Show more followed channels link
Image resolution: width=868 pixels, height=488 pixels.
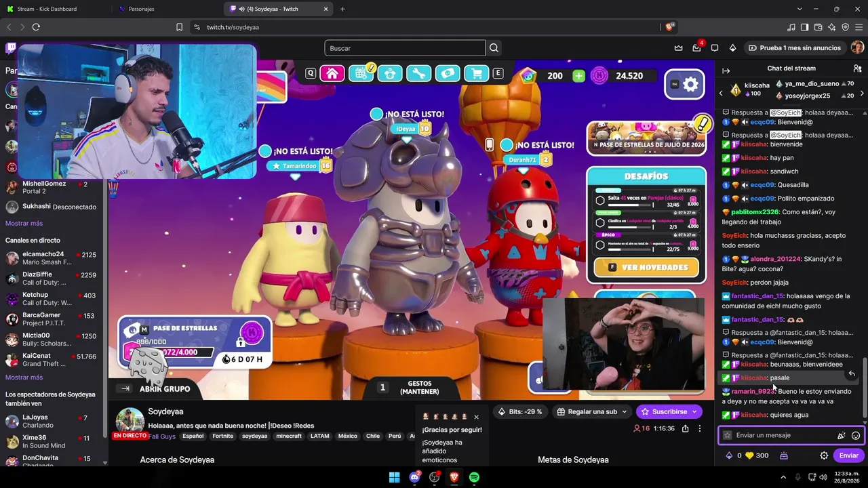click(24, 223)
